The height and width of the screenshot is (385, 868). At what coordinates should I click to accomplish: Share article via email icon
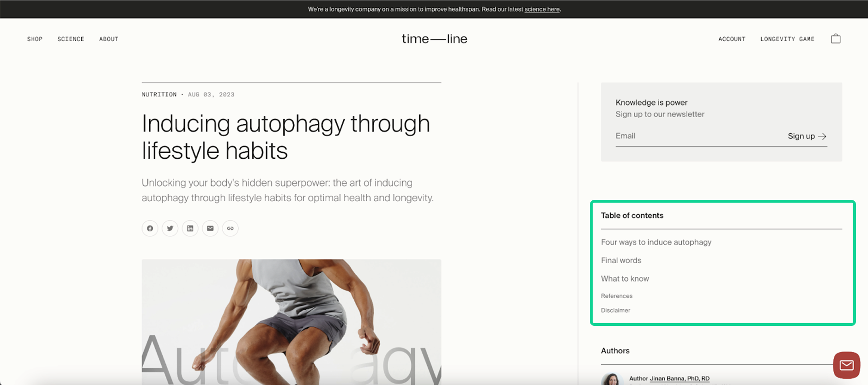[210, 228]
